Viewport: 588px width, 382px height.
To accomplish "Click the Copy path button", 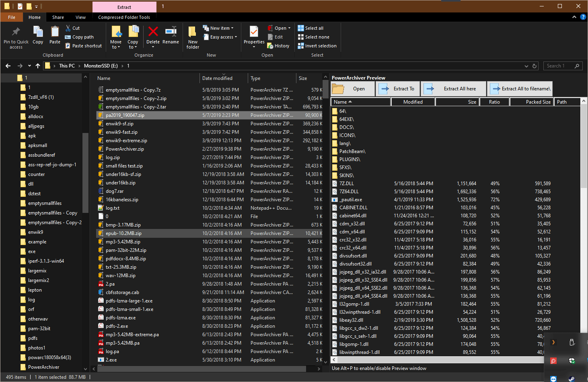I will click(x=80, y=37).
